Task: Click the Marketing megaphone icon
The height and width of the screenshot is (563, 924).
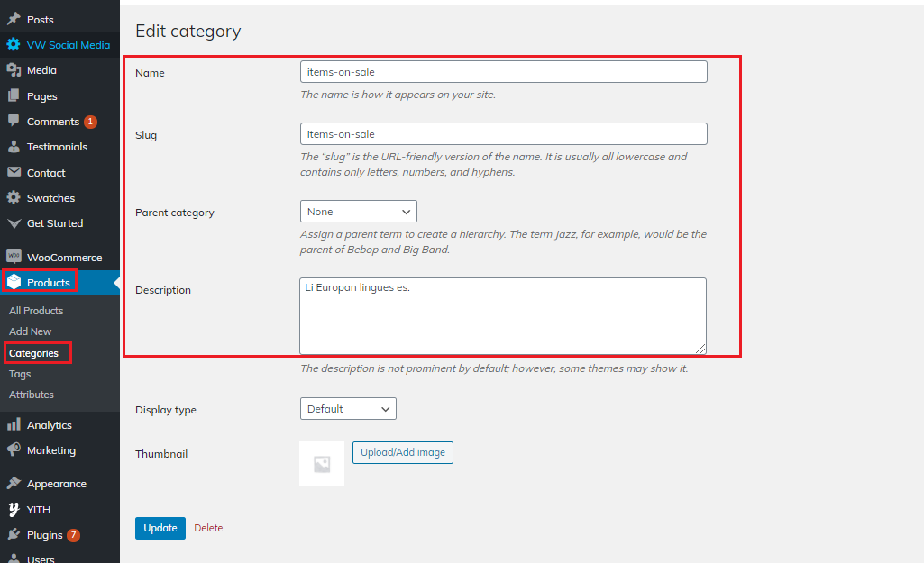Action: 14,450
